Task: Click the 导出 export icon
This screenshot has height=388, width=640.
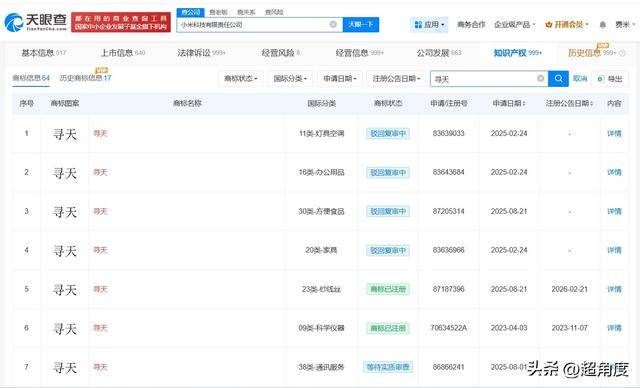Action: click(x=600, y=79)
